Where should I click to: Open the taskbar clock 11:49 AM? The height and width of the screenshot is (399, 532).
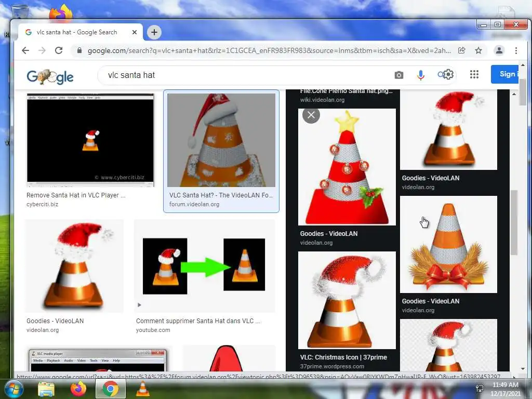coord(505,389)
